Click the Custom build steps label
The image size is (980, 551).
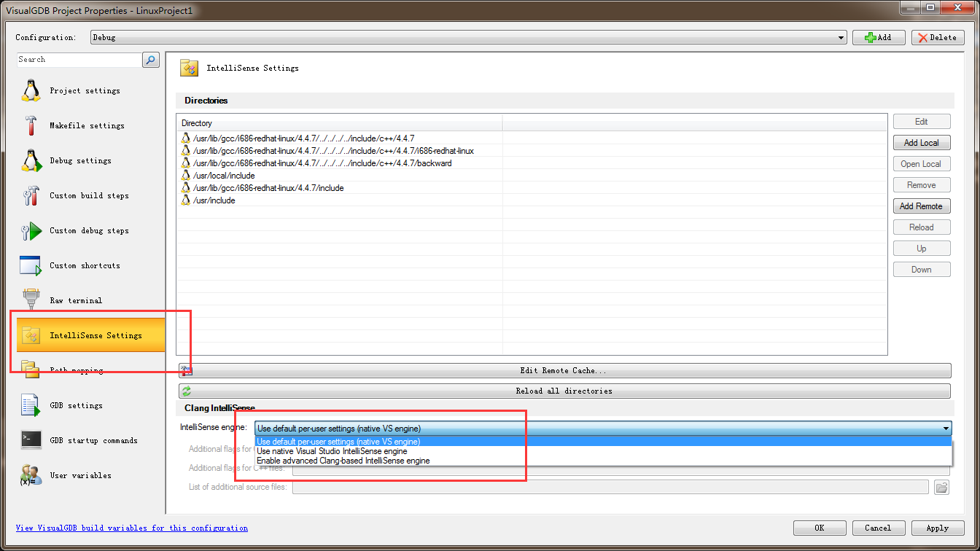pos(89,195)
